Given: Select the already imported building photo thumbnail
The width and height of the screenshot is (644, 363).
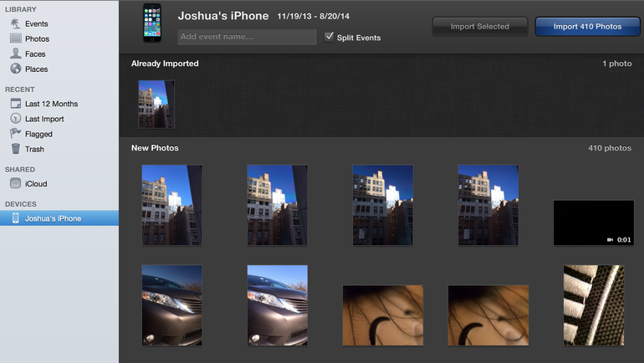Looking at the screenshot, I should point(156,105).
